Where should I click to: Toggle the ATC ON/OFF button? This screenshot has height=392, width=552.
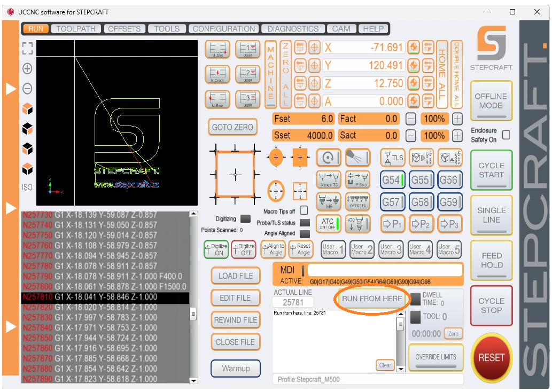[329, 224]
